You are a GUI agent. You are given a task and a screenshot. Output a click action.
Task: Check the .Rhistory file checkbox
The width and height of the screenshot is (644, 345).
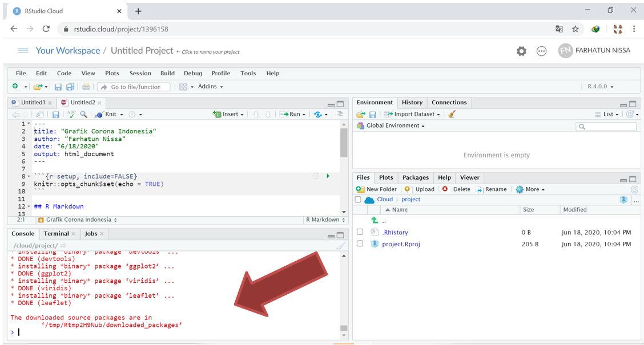point(360,232)
